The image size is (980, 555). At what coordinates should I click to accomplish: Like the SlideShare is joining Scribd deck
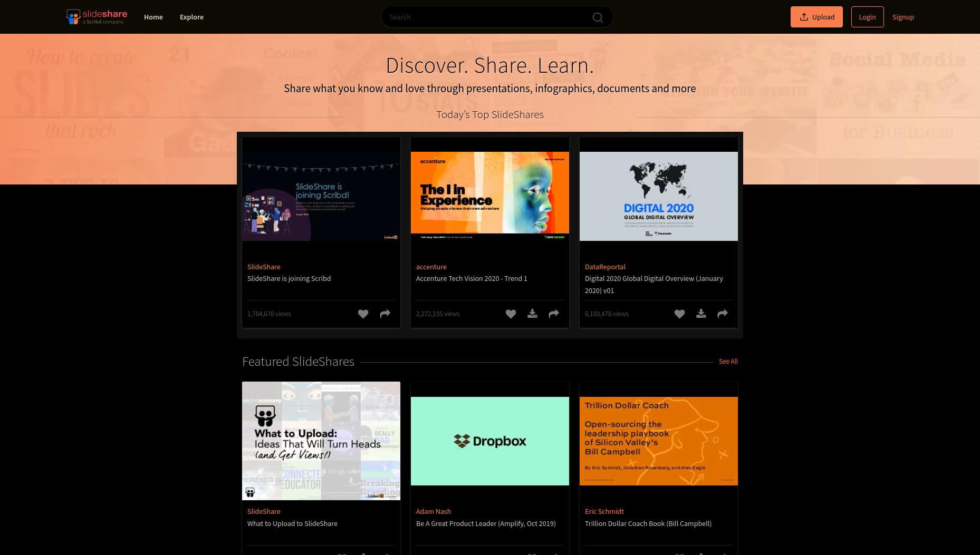coord(363,314)
